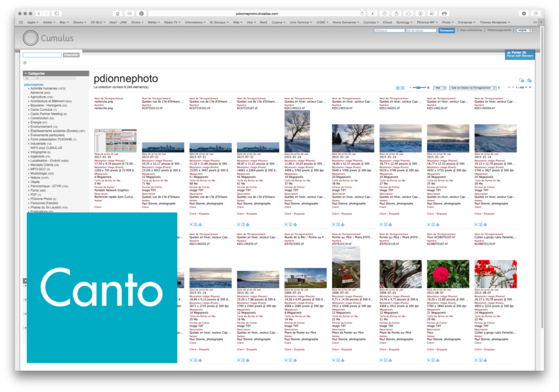Click Safari's forward navigation arrow
This screenshot has width=559, height=392.
pyautogui.click(x=46, y=14)
